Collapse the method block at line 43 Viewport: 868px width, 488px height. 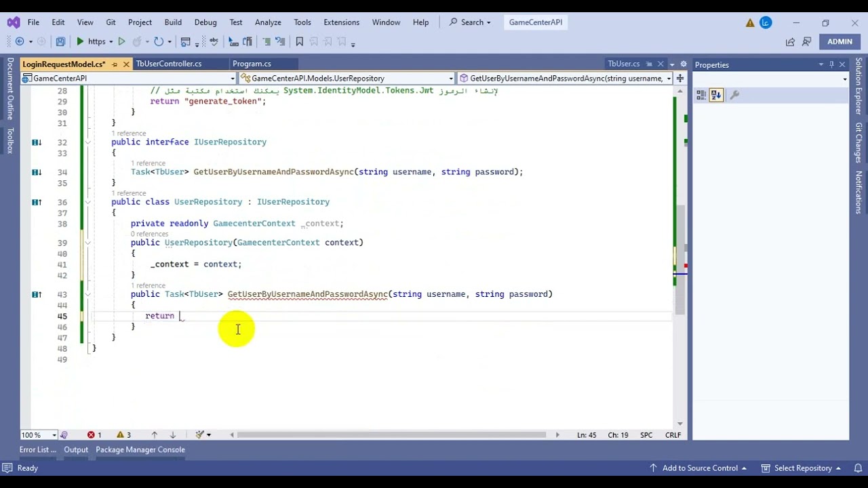(87, 294)
